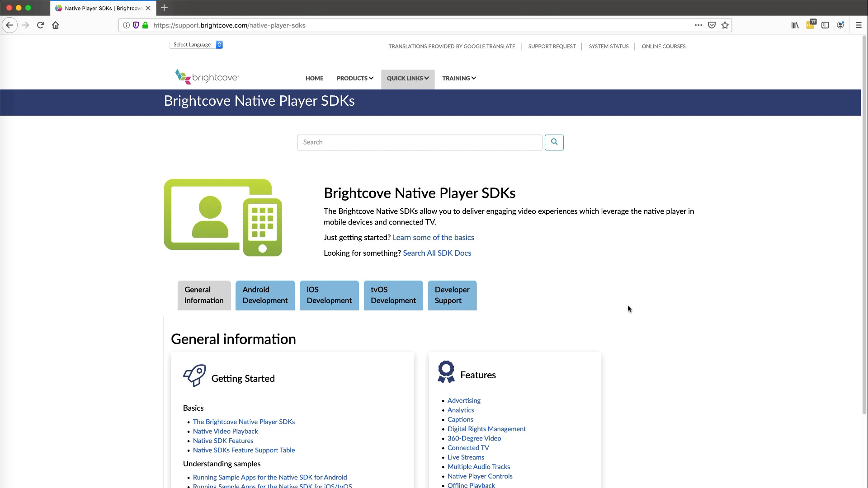This screenshot has width=868, height=488.
Task: Expand the Products menu
Action: (355, 78)
